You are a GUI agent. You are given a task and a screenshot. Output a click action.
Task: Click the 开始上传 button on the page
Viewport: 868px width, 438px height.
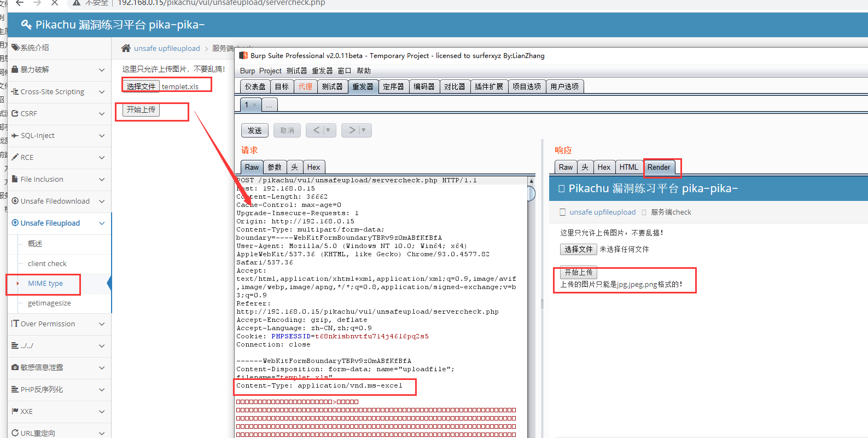[x=141, y=109]
